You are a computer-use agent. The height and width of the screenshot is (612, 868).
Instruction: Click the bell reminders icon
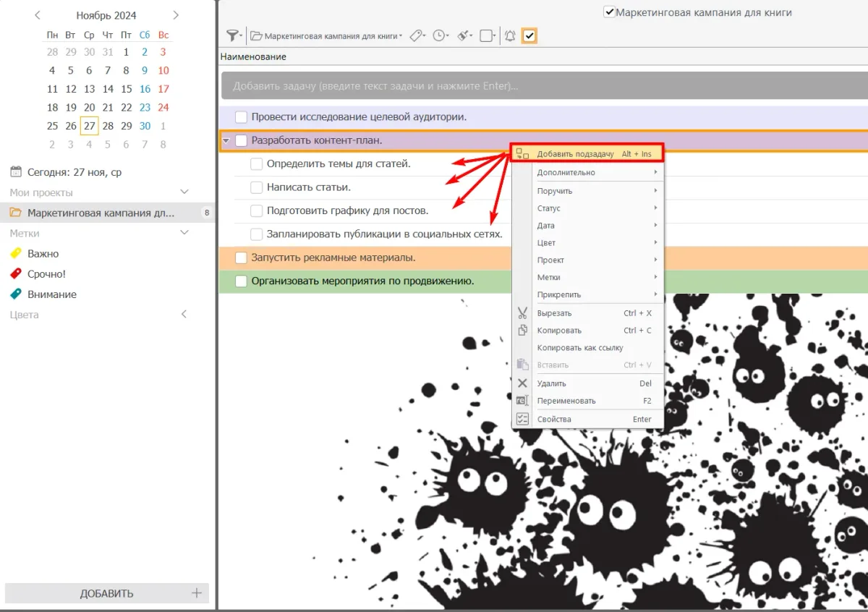coord(510,35)
